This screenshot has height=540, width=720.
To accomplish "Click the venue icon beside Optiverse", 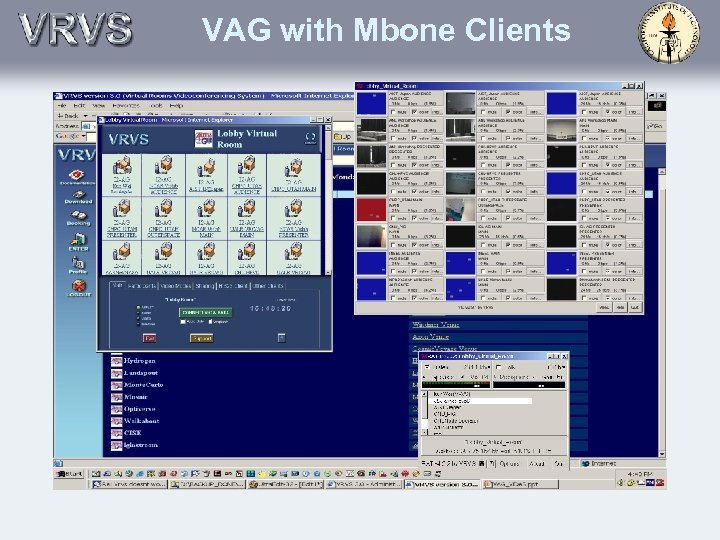I will (x=117, y=409).
